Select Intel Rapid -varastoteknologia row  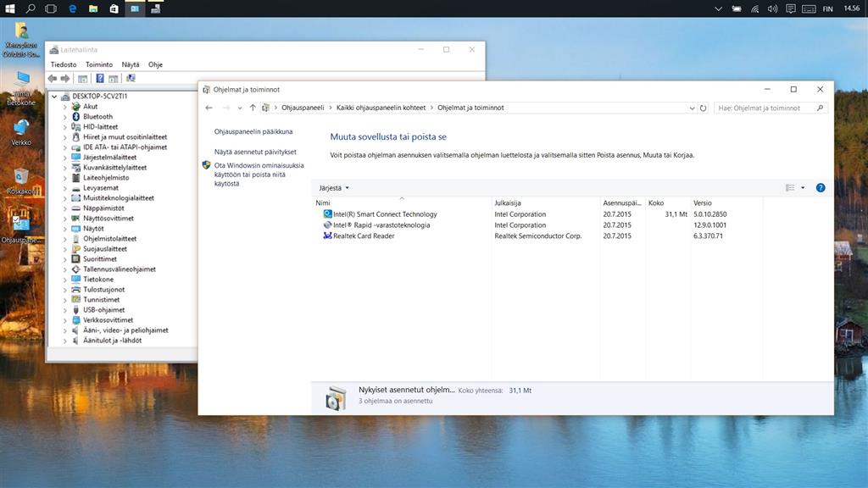(537, 225)
